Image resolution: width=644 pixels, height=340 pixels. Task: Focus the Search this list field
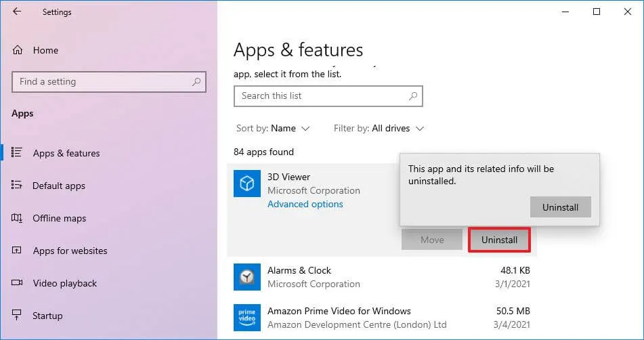coord(328,96)
